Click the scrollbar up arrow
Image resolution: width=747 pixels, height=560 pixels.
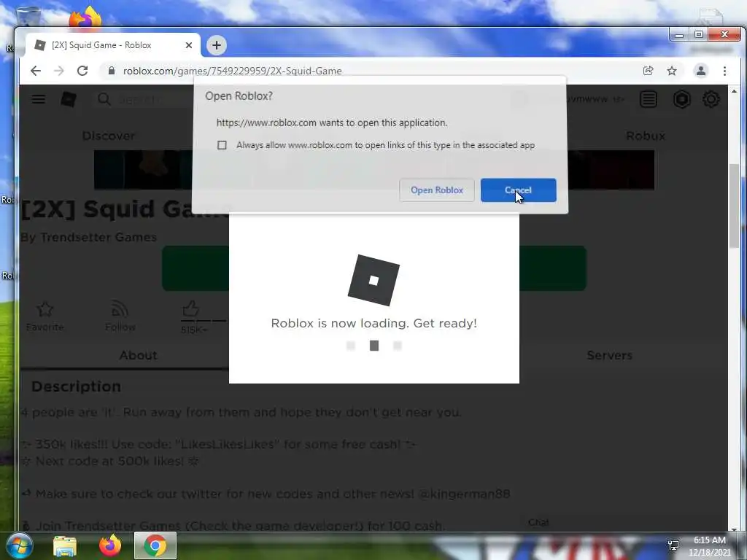pos(734,90)
